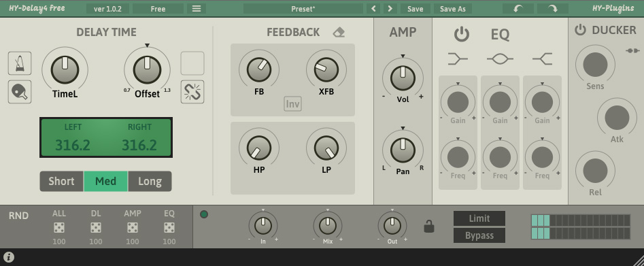Click the LP filter knob
Viewport: 644px width, 266px height.
pyautogui.click(x=326, y=148)
